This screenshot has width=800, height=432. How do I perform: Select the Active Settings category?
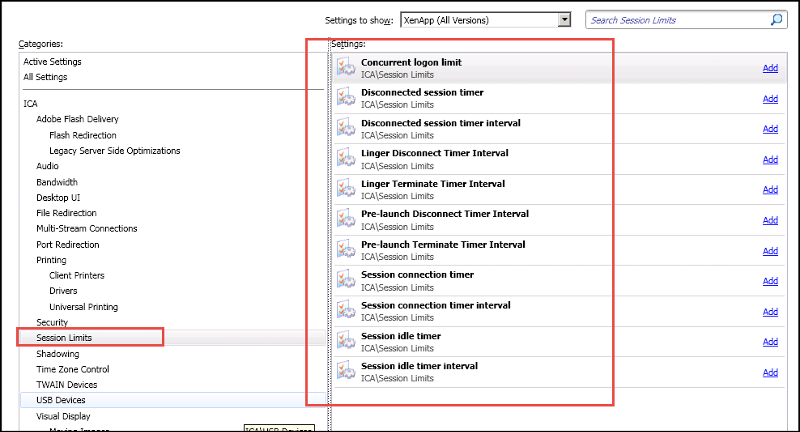(x=52, y=62)
